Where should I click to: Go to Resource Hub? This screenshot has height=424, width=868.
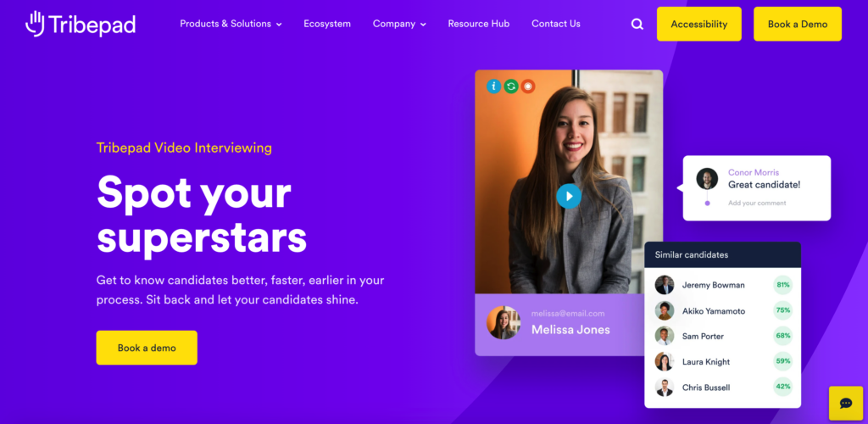(478, 24)
